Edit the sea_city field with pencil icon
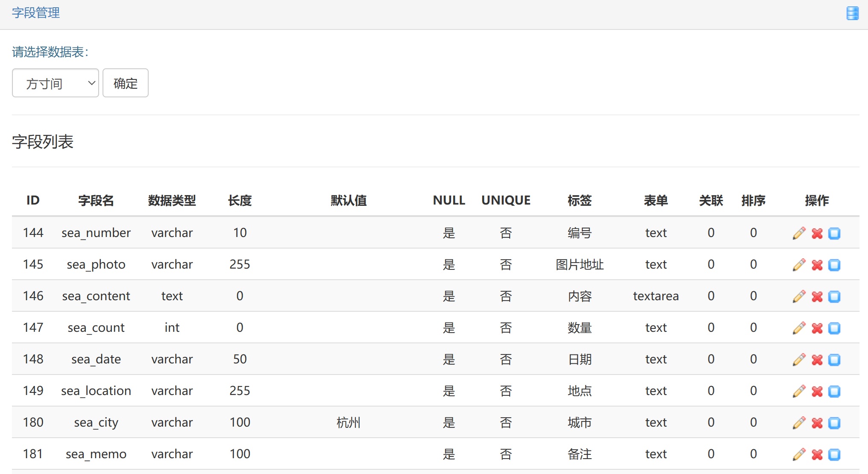 pyautogui.click(x=799, y=423)
